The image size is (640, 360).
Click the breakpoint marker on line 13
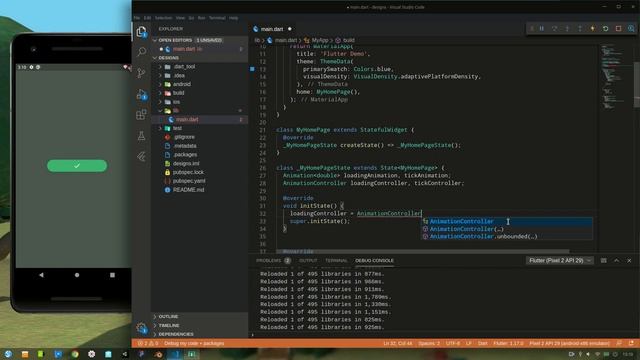pyautogui.click(x=252, y=69)
